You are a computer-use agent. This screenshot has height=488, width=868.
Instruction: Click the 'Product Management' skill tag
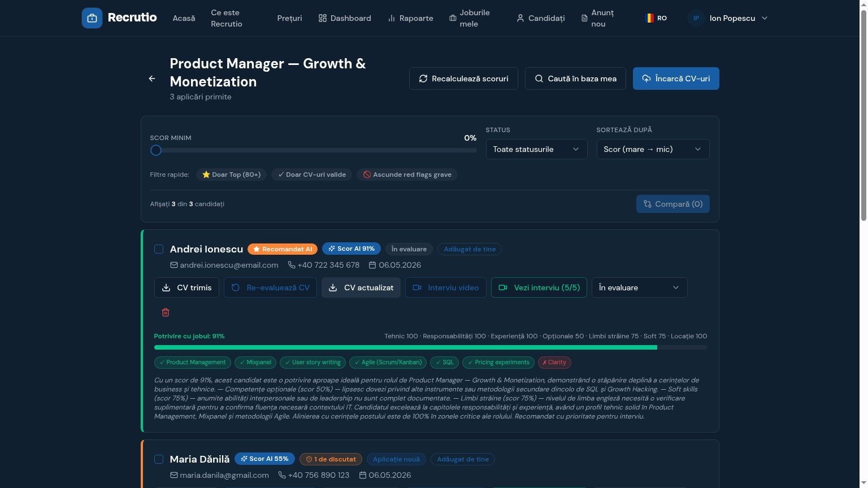pos(193,363)
